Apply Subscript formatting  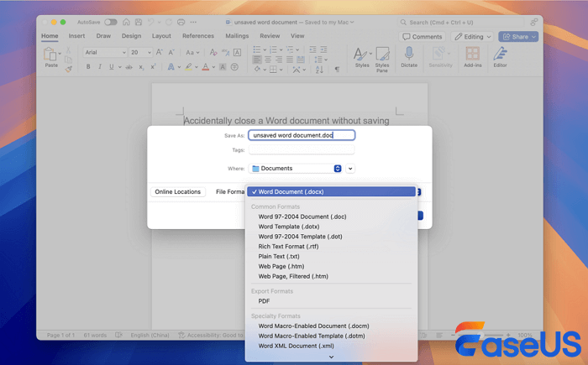click(x=141, y=67)
